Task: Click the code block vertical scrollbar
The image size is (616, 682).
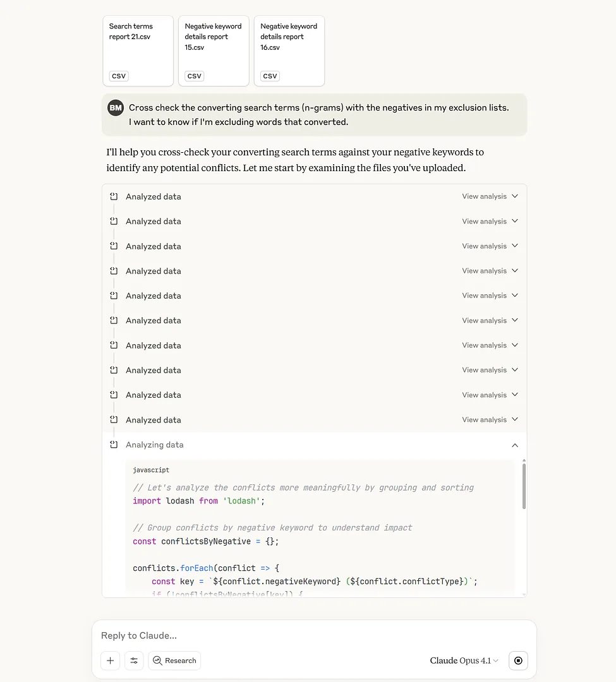Action: click(524, 486)
